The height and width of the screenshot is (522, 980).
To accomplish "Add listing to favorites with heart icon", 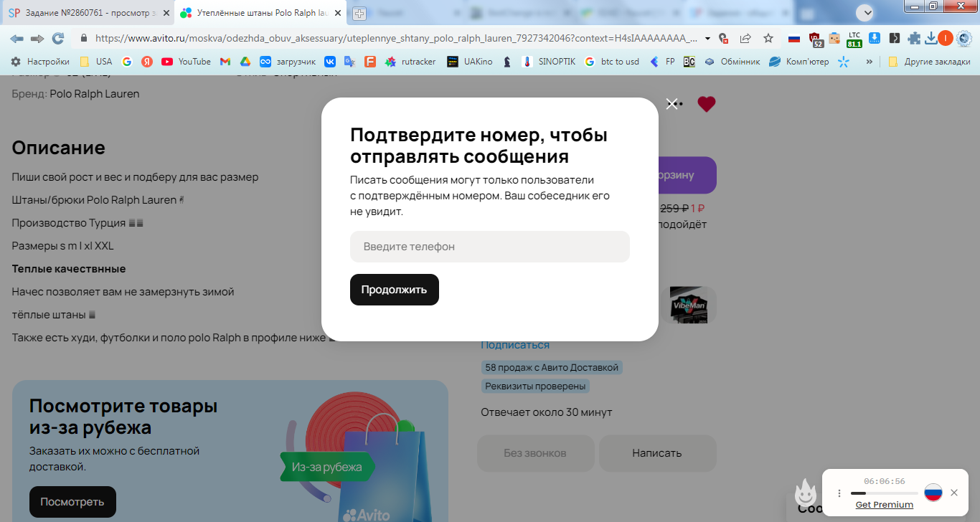I will click(707, 104).
